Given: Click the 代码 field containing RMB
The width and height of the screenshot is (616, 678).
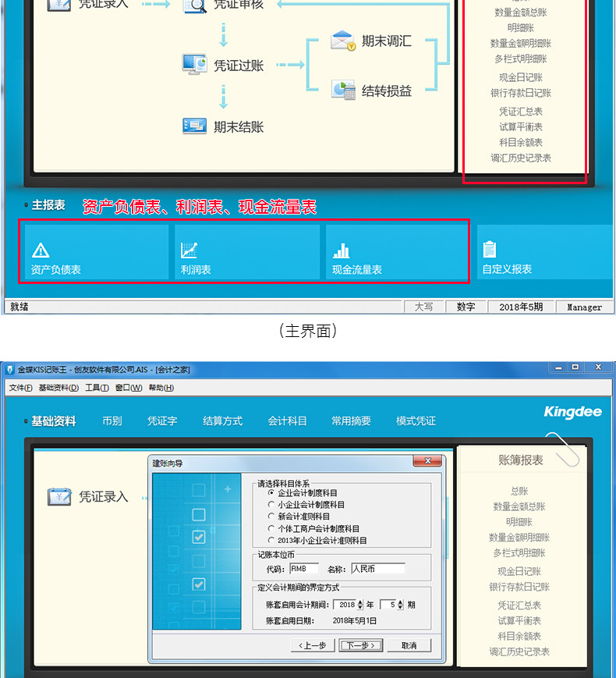Looking at the screenshot, I should [304, 569].
